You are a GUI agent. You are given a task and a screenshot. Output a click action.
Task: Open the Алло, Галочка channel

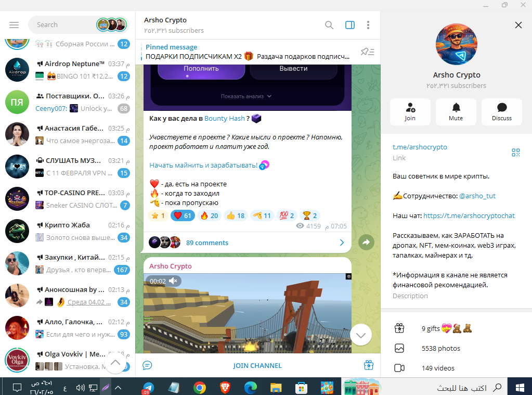click(68, 328)
